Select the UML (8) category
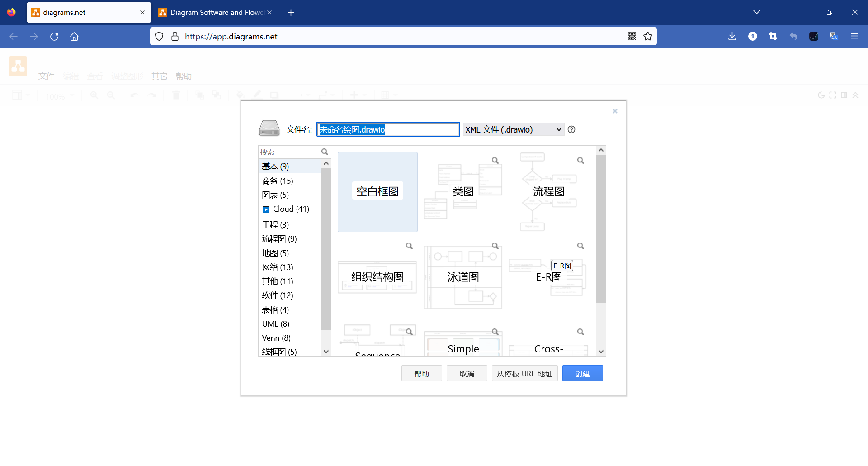Image resolution: width=868 pixels, height=466 pixels. (x=290, y=324)
